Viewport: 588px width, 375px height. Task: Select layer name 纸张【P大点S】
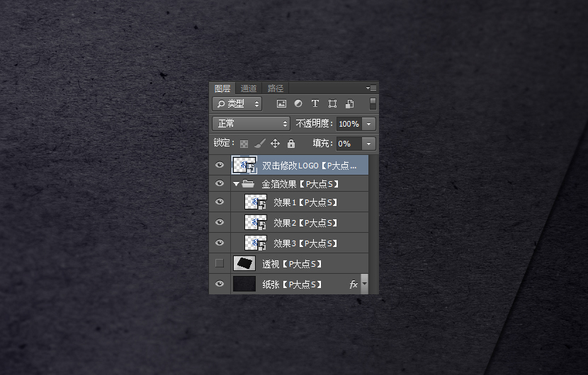point(292,285)
